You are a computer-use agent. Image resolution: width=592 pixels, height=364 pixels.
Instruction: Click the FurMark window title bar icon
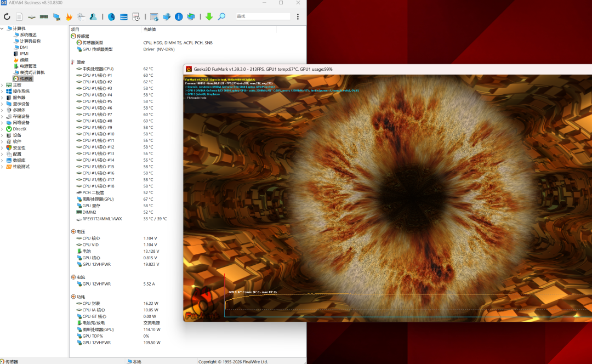(x=189, y=69)
